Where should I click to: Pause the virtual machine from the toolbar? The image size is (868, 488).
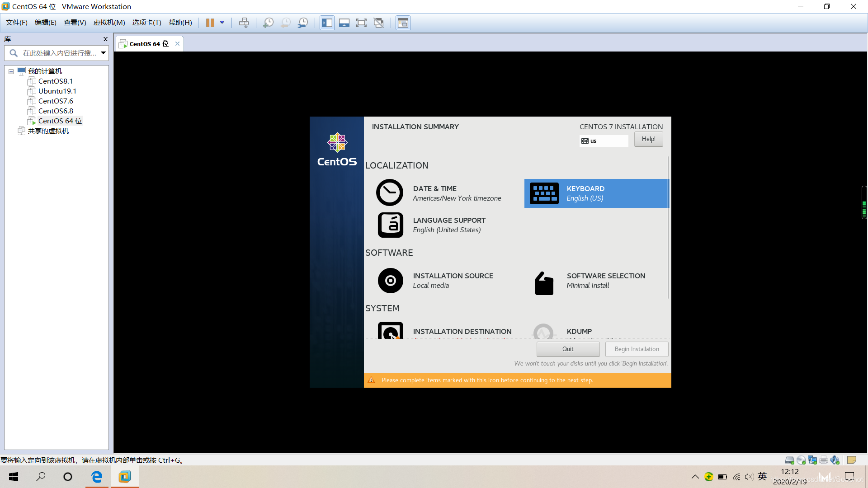210,23
